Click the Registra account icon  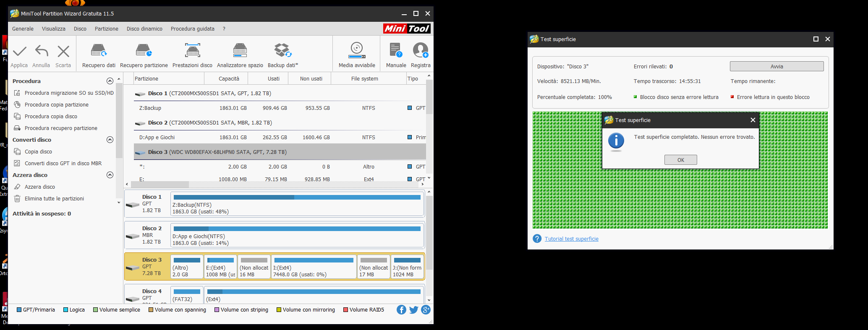[x=421, y=50]
